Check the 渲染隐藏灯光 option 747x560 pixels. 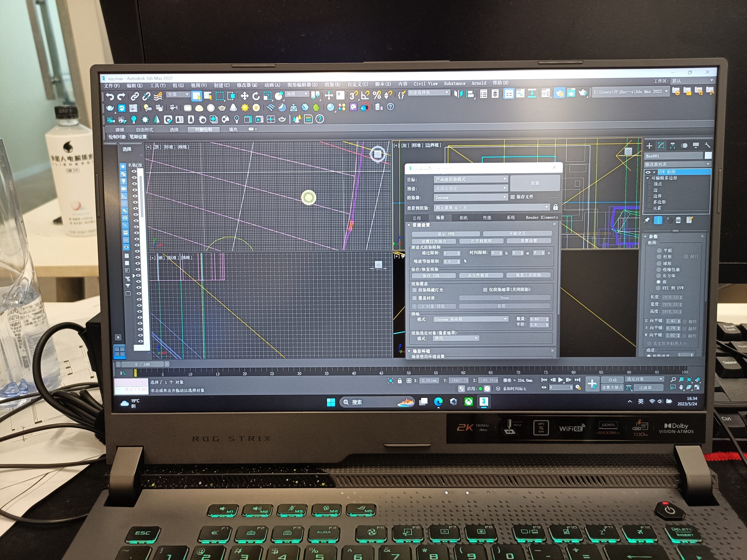click(x=414, y=290)
